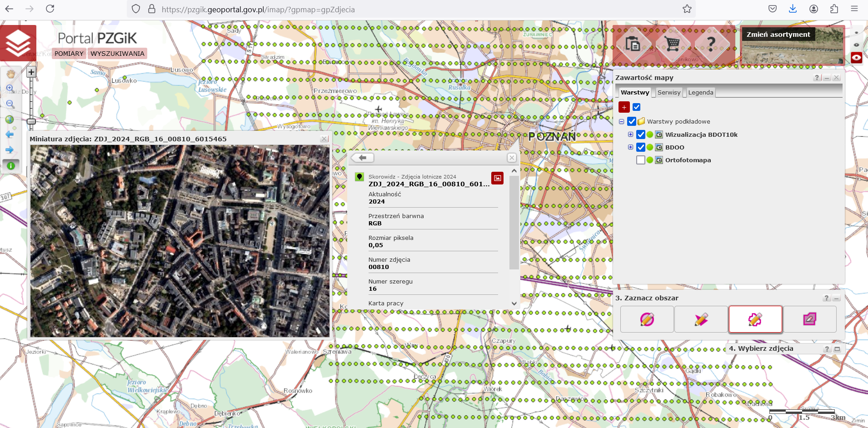
Task: Choose the circle area drawing tool
Action: (x=647, y=319)
